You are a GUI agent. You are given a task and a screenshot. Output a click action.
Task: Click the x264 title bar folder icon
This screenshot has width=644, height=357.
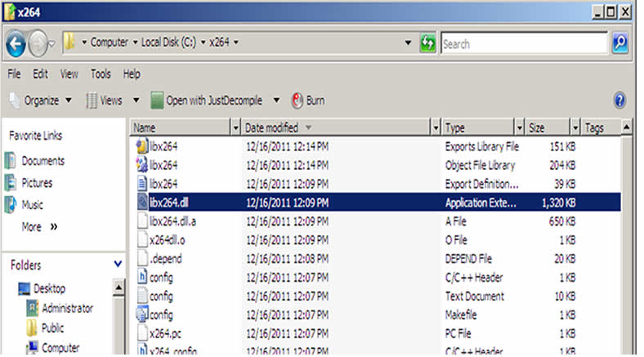(x=10, y=12)
